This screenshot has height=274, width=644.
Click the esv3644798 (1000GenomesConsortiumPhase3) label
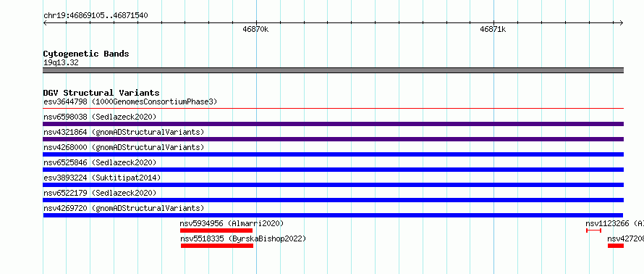point(130,101)
